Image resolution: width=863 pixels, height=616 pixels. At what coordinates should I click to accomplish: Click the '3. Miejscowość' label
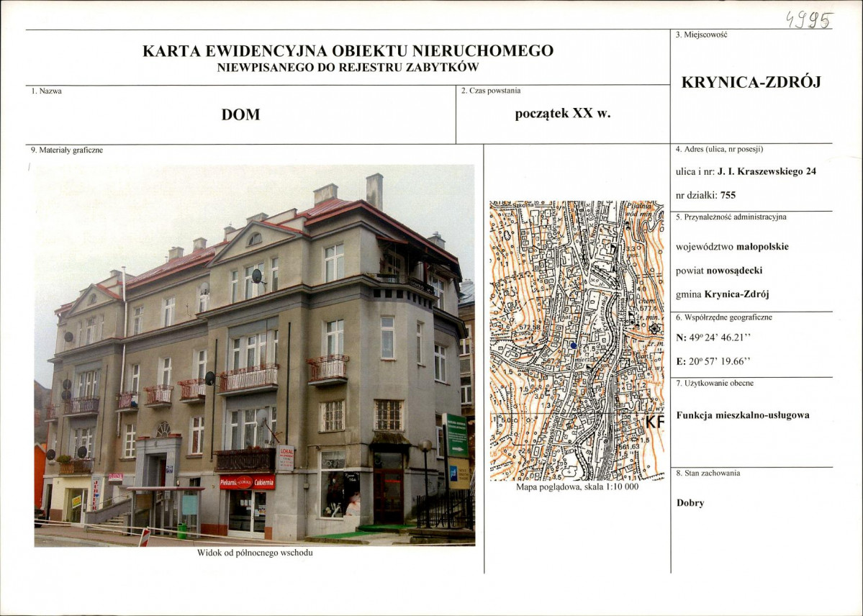[701, 35]
